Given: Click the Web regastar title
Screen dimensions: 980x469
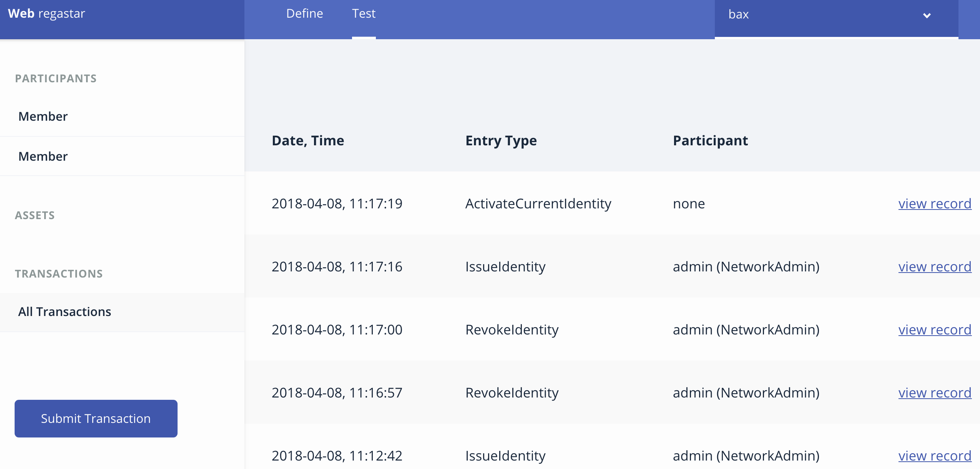Looking at the screenshot, I should pyautogui.click(x=47, y=14).
